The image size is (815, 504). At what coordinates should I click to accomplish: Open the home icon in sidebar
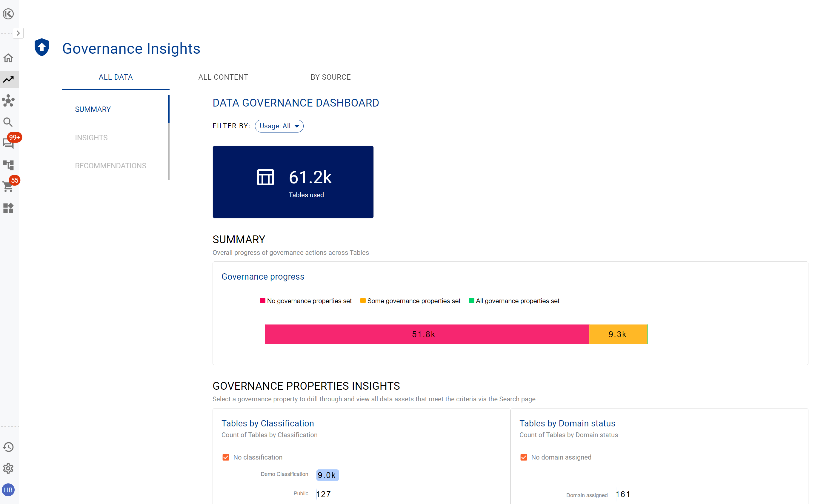[x=8, y=58]
